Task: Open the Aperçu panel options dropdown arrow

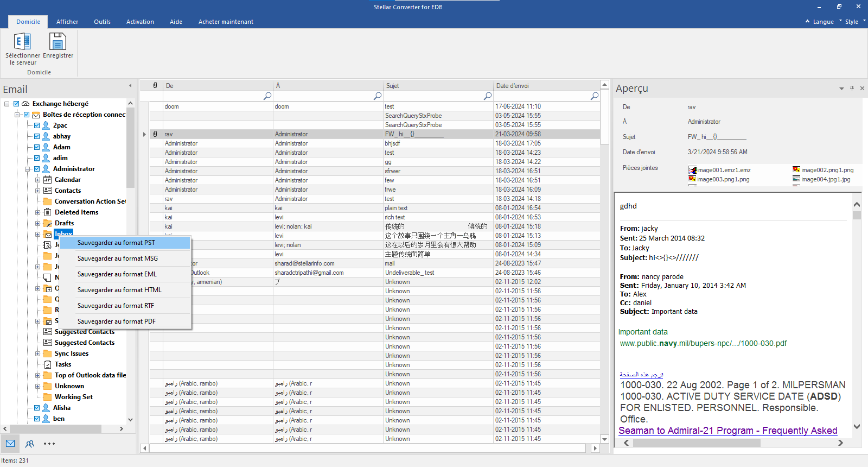Action: pyautogui.click(x=841, y=88)
